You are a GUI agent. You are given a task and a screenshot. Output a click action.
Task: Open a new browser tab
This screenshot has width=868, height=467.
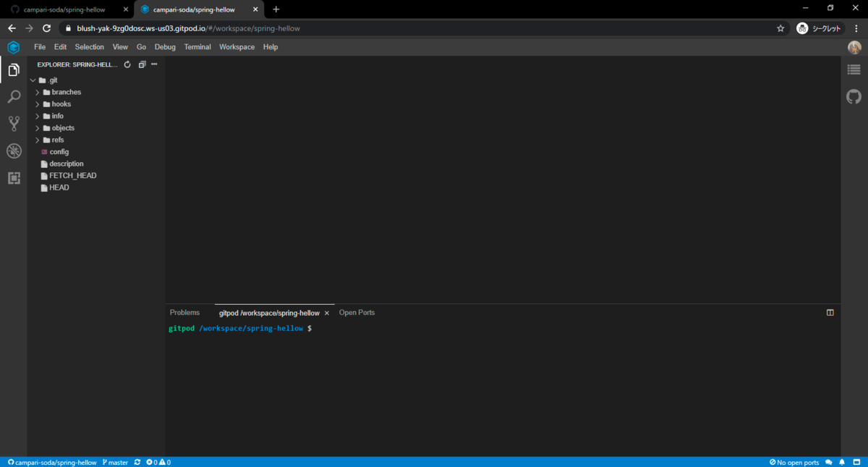(276, 9)
